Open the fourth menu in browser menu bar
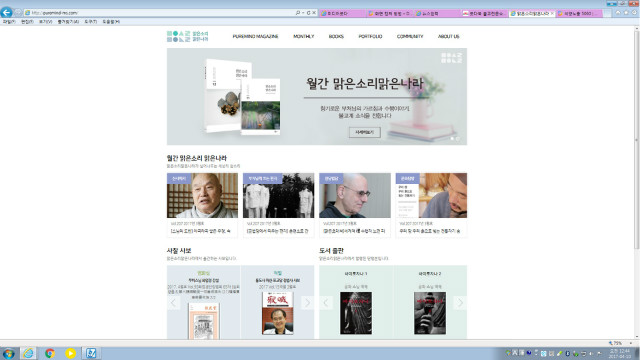Screen dimensions: 640x360 pos(68,22)
